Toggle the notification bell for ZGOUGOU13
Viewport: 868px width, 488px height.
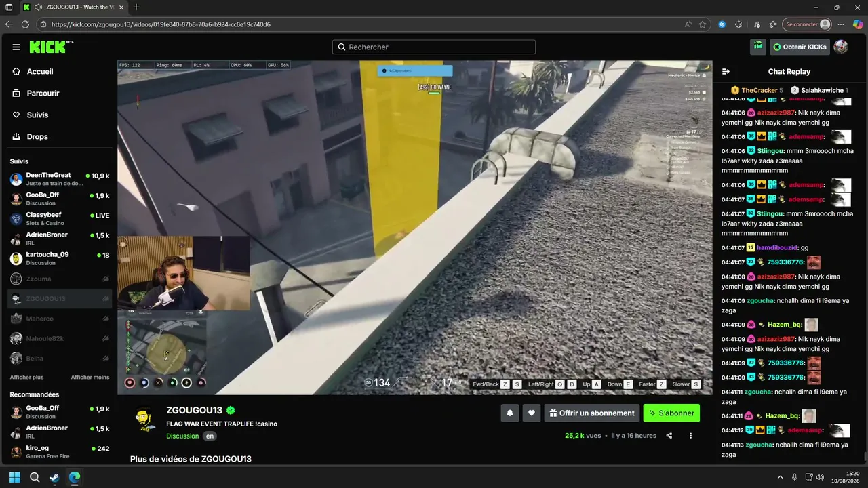[510, 413]
